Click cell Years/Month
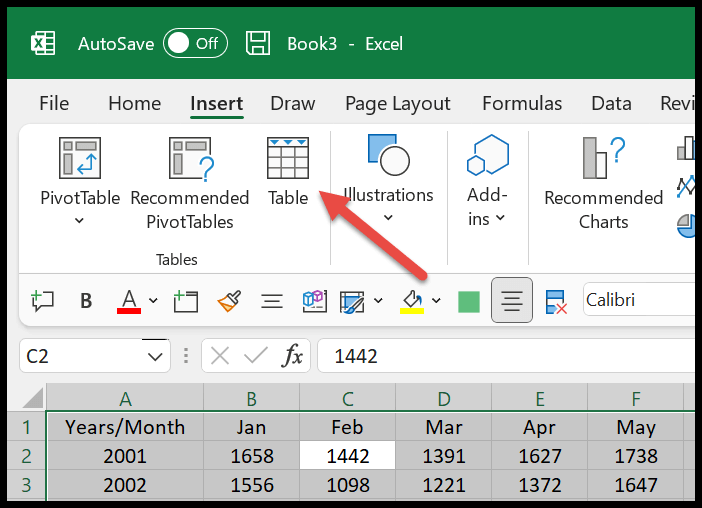 click(125, 427)
